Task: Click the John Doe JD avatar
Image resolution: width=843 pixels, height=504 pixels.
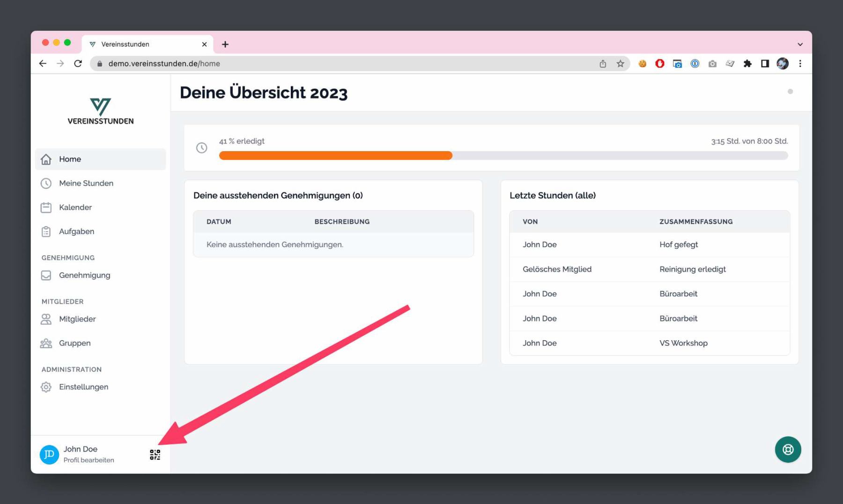Action: [x=49, y=454]
